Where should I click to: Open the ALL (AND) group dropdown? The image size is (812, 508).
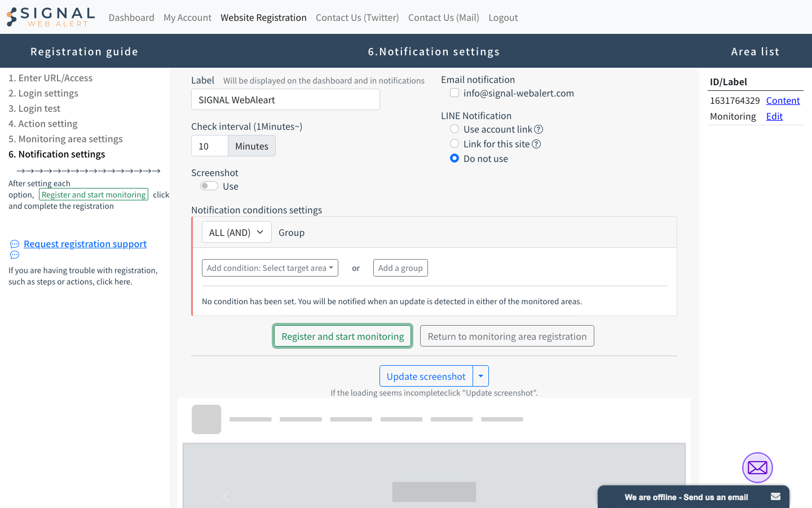point(237,232)
